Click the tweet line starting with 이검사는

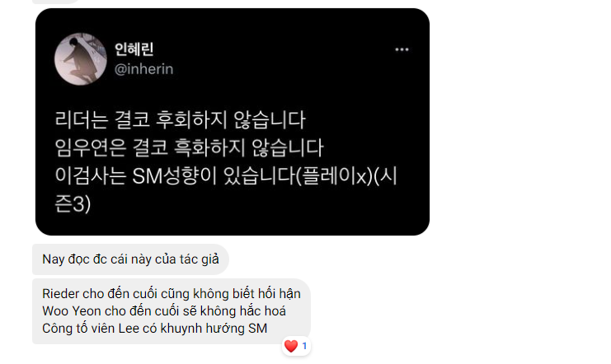226,176
